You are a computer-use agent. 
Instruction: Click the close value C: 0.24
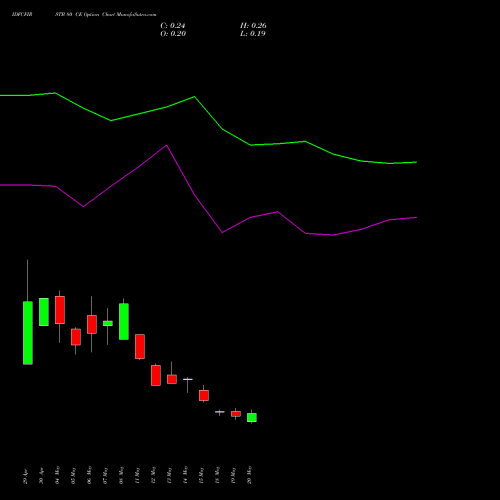click(173, 26)
